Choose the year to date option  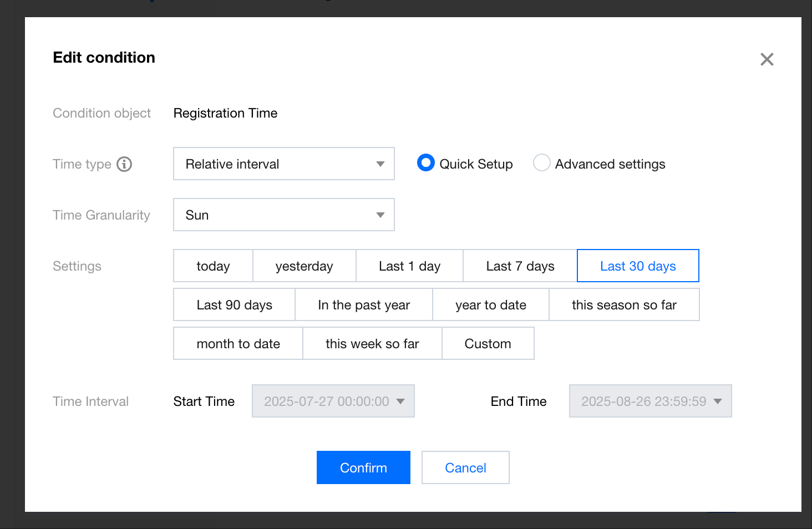[x=490, y=305]
